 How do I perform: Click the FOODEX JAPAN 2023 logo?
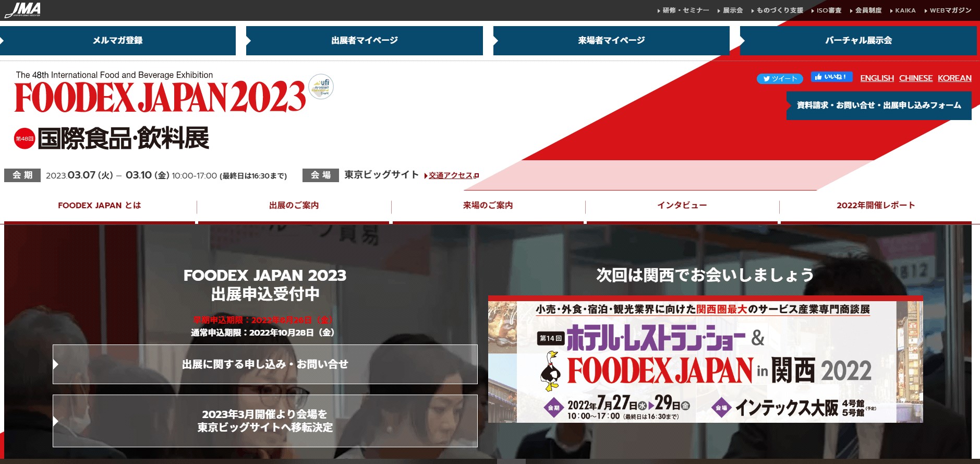tap(160, 97)
